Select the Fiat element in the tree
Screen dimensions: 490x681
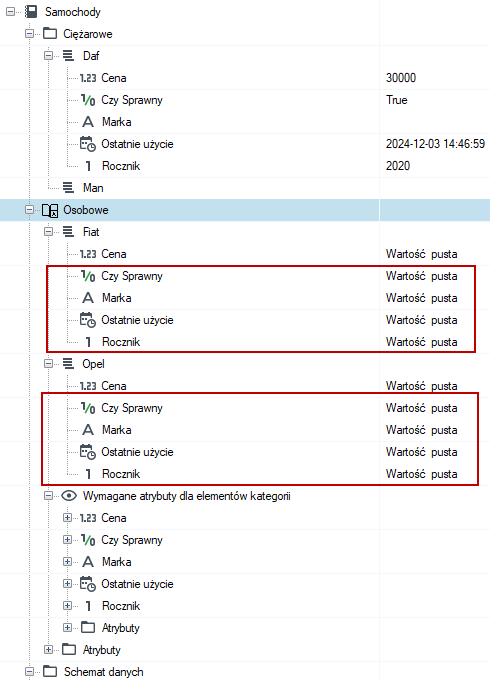91,232
